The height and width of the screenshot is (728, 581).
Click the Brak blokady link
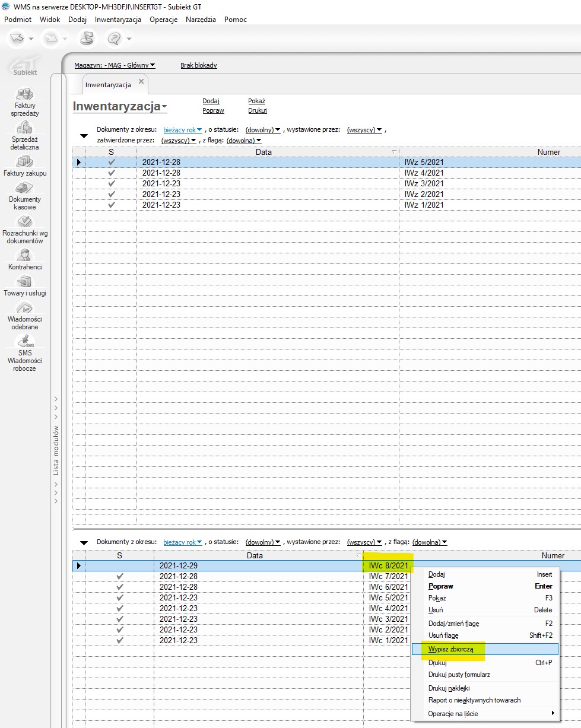198,65
